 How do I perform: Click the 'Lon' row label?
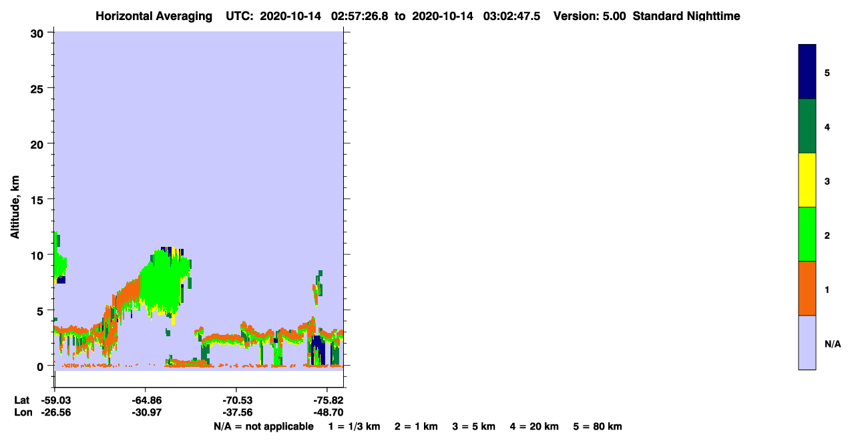coord(22,413)
